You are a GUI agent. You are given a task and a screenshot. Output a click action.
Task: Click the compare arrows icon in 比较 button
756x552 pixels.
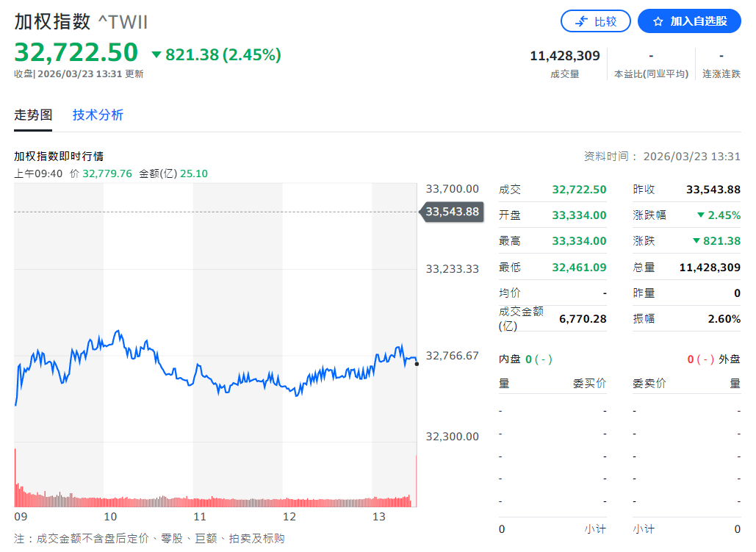pos(581,21)
